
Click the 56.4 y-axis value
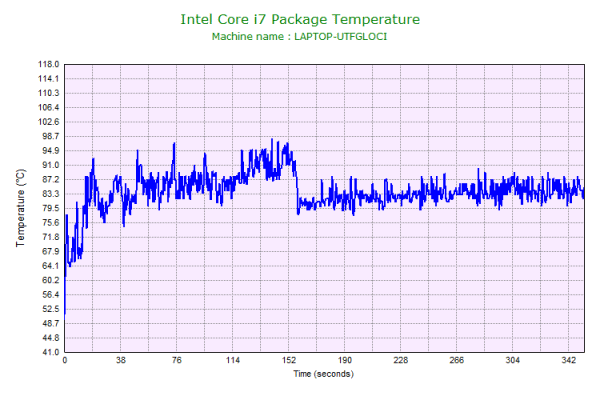51,295
